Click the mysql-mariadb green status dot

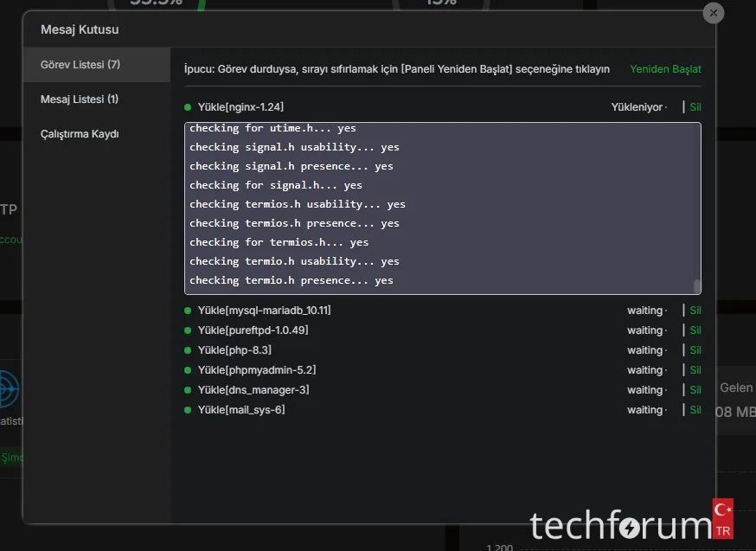tap(188, 311)
